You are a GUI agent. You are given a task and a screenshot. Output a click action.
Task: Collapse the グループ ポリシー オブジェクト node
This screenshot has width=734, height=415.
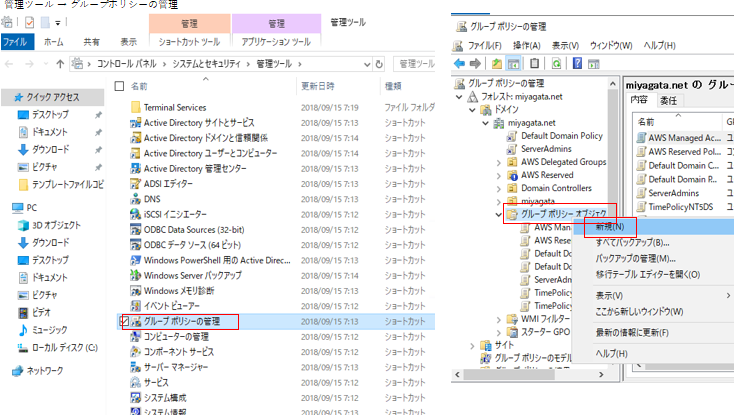coord(499,215)
